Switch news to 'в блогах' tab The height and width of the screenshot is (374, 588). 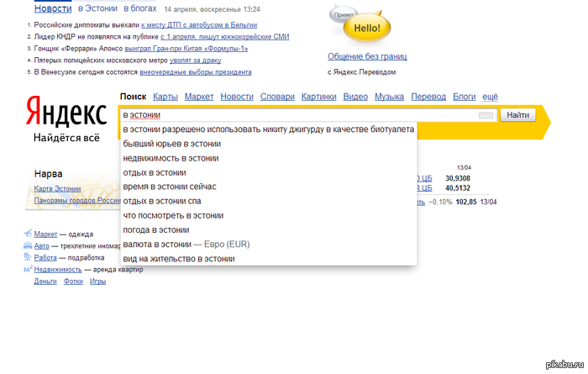(x=140, y=8)
